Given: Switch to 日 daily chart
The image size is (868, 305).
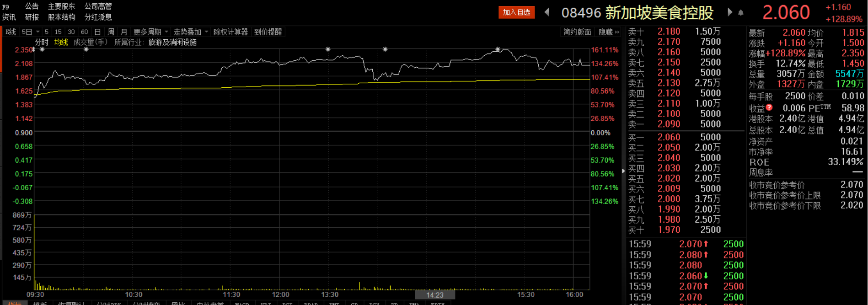Looking at the screenshot, I should click(97, 32).
